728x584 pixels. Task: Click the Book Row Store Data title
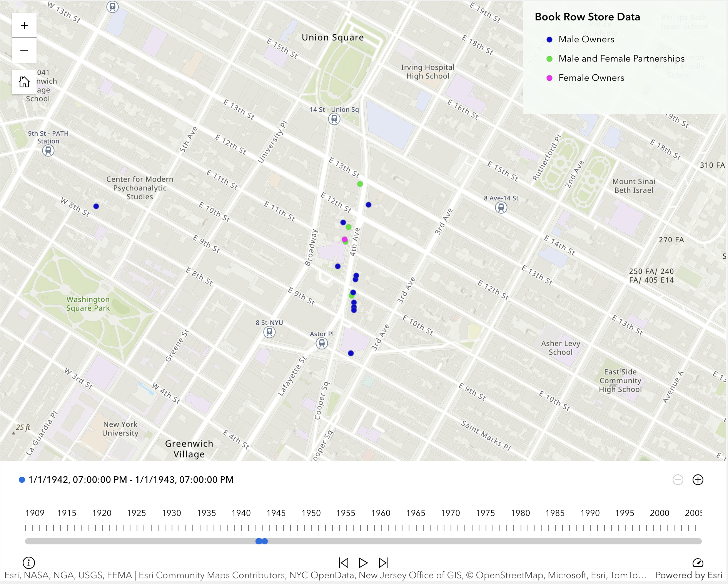pos(587,17)
